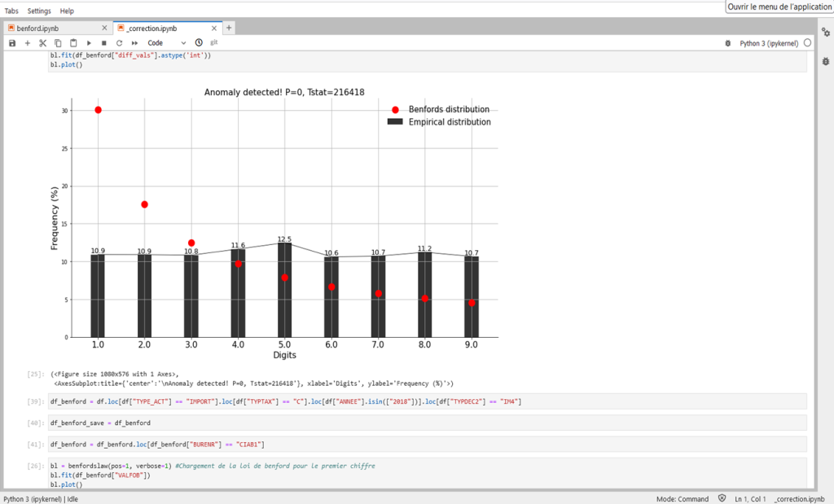Select cell 41 filtering BURENR CIAB1
The width and height of the screenshot is (834, 504).
(x=427, y=444)
